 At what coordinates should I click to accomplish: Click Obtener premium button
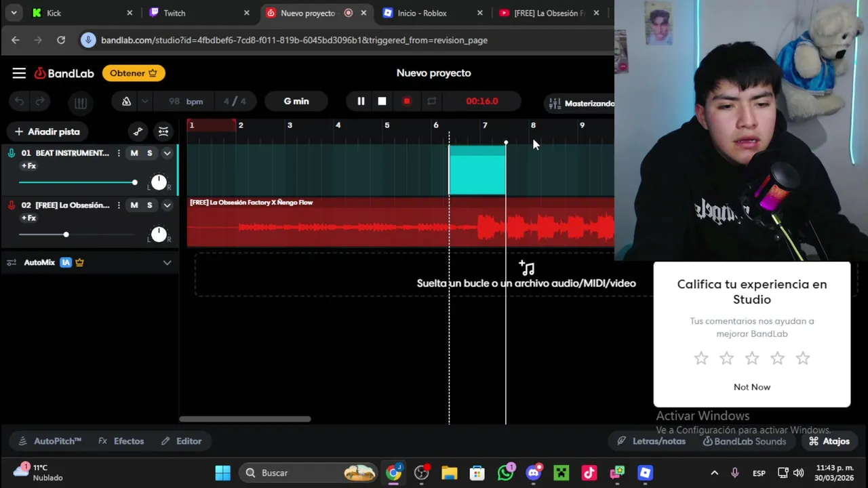(x=134, y=73)
